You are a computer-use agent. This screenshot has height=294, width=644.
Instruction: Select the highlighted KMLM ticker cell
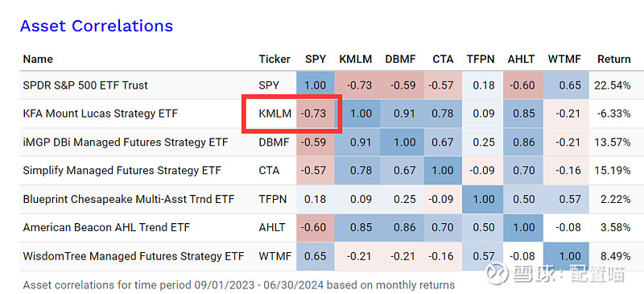tap(275, 114)
